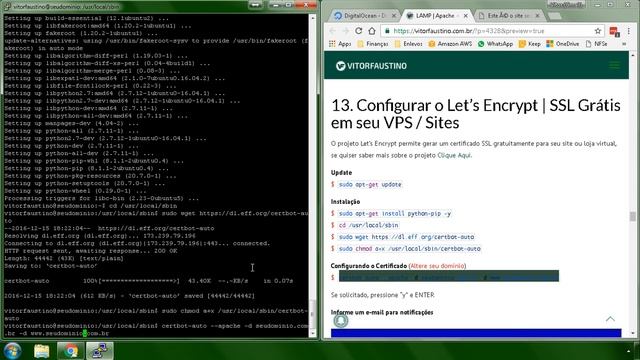Click the sudo apt-get update command

(x=370, y=184)
